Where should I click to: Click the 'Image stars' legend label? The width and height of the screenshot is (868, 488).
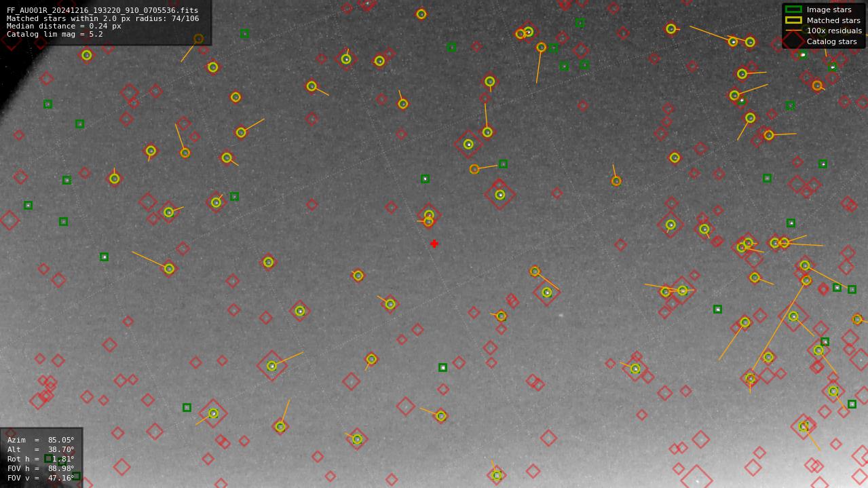pyautogui.click(x=829, y=10)
